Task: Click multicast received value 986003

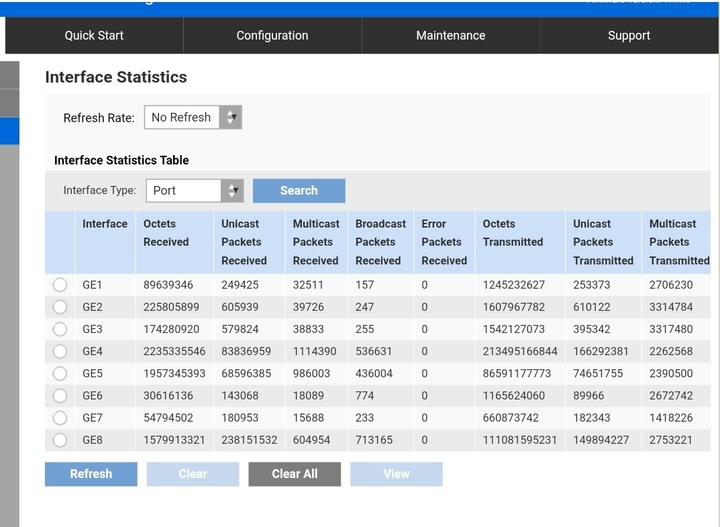Action: click(311, 373)
